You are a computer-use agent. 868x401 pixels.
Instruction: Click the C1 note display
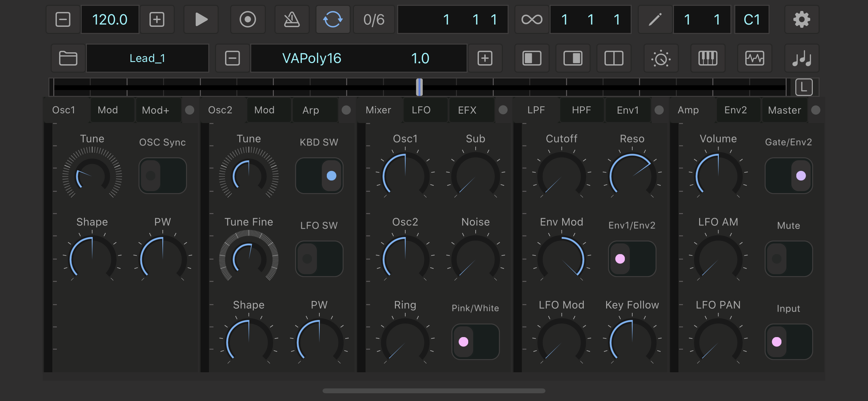752,19
